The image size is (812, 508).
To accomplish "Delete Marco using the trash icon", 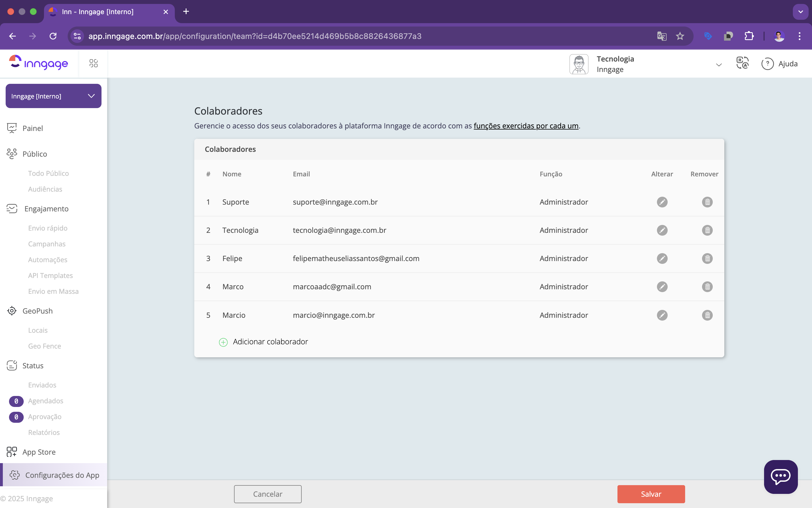I will pyautogui.click(x=707, y=286).
